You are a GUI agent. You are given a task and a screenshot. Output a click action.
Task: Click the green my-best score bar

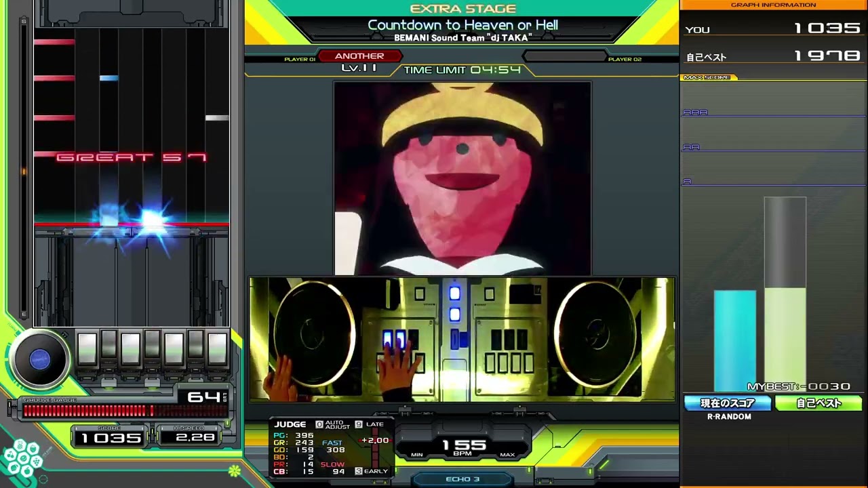[785, 340]
